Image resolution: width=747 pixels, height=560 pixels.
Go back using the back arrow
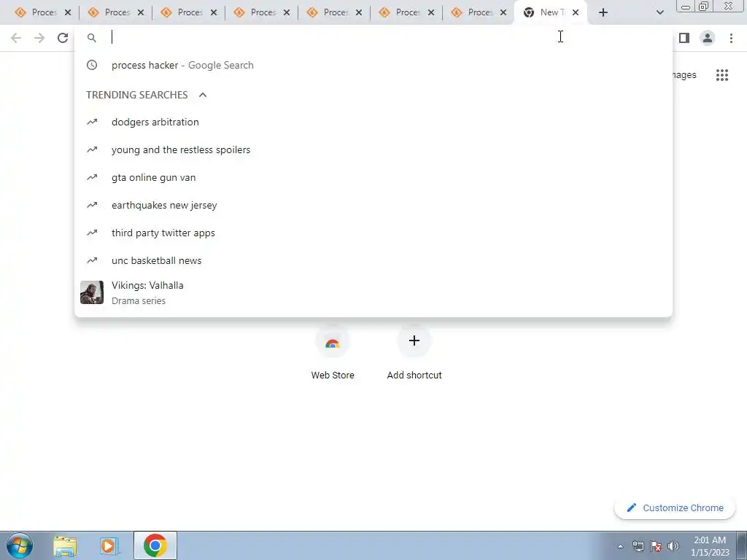16,38
